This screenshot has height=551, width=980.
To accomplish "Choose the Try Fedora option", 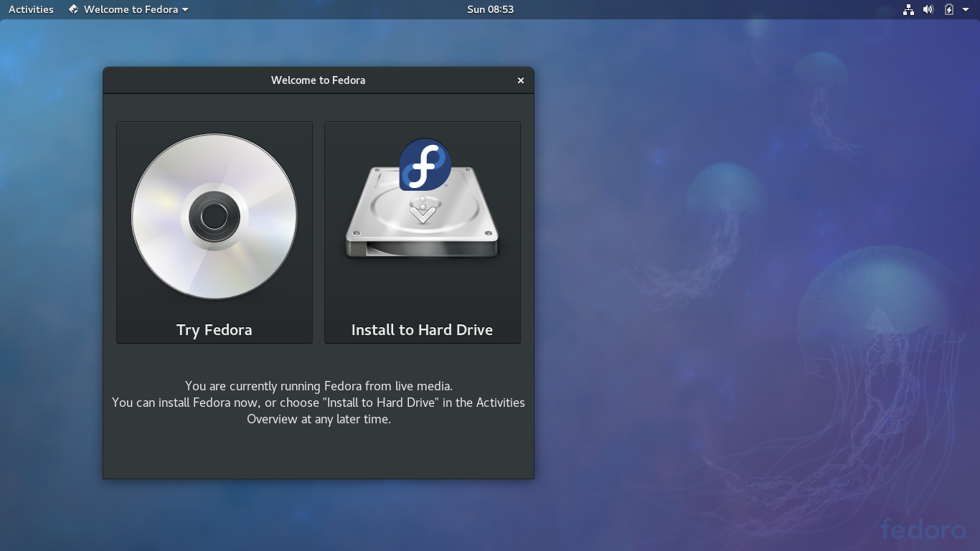I will pyautogui.click(x=215, y=232).
